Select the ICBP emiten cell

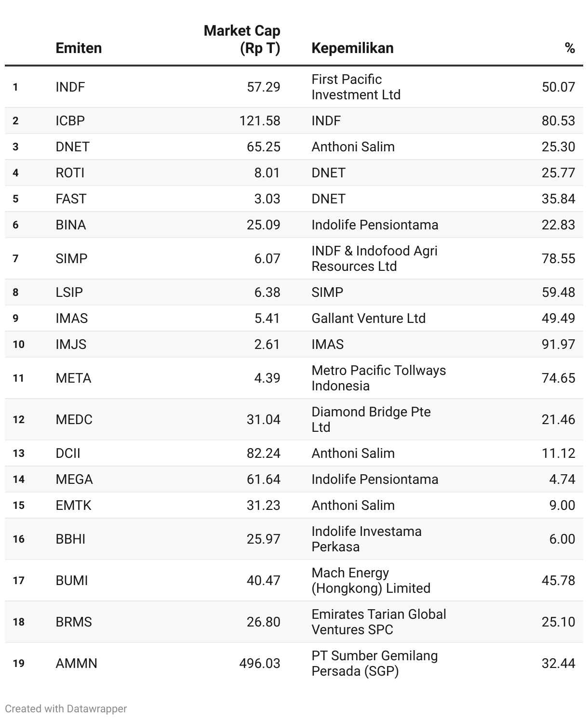coord(70,120)
